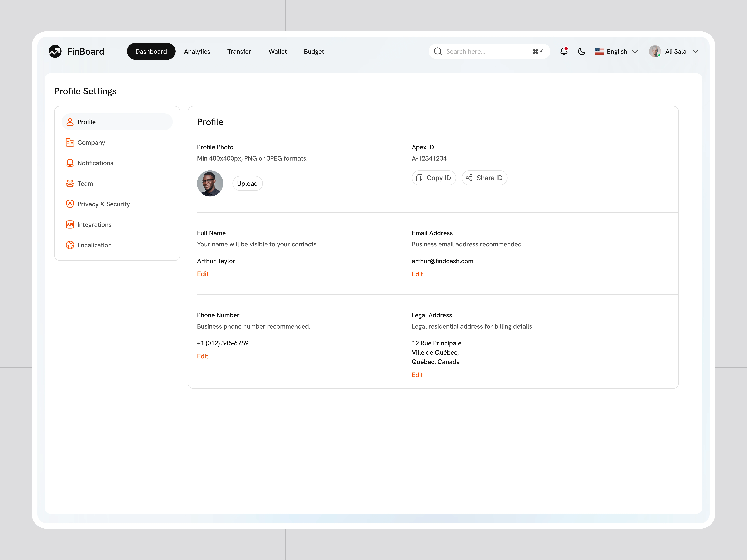The image size is (747, 560).
Task: Click the Profile person icon in sidebar
Action: 70,122
